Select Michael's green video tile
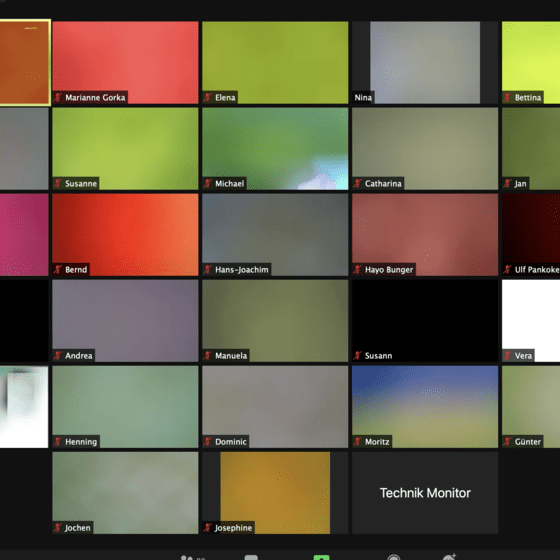Viewport: 560px width, 560px height. 275,149
